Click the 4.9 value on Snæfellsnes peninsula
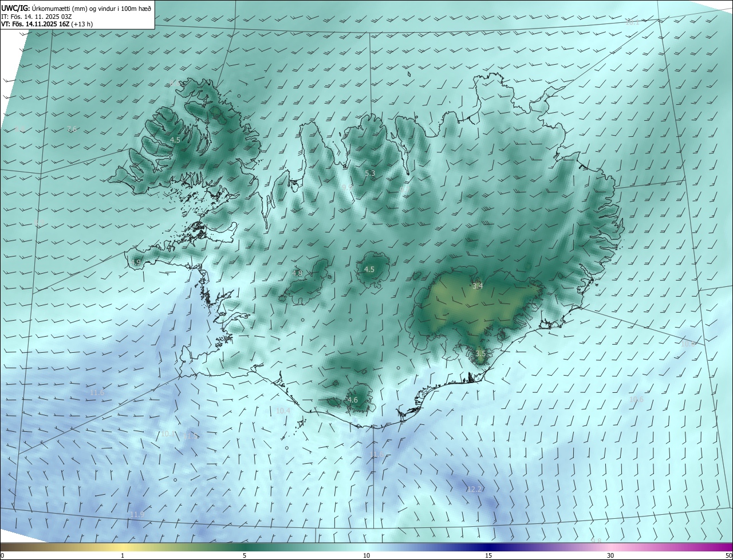The height and width of the screenshot is (560, 733). tap(136, 262)
